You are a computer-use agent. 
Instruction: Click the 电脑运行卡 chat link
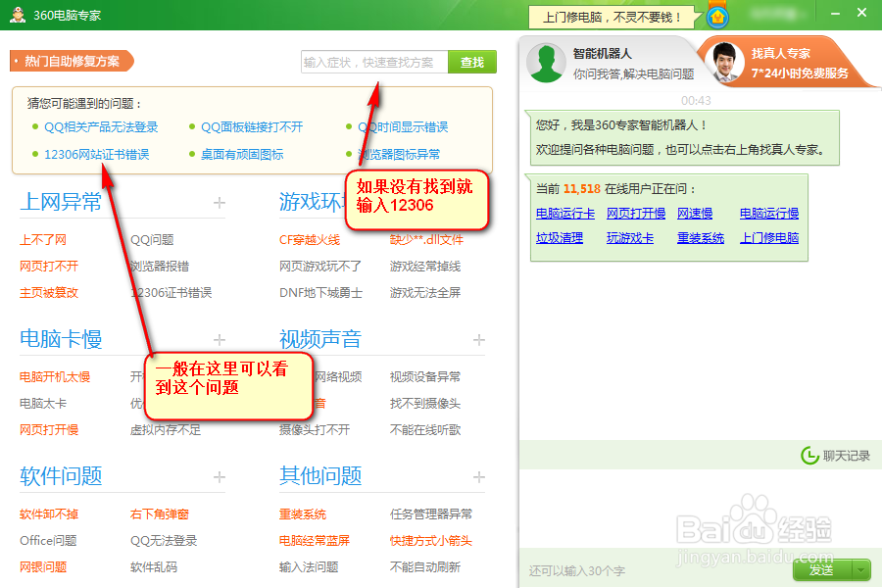565,214
